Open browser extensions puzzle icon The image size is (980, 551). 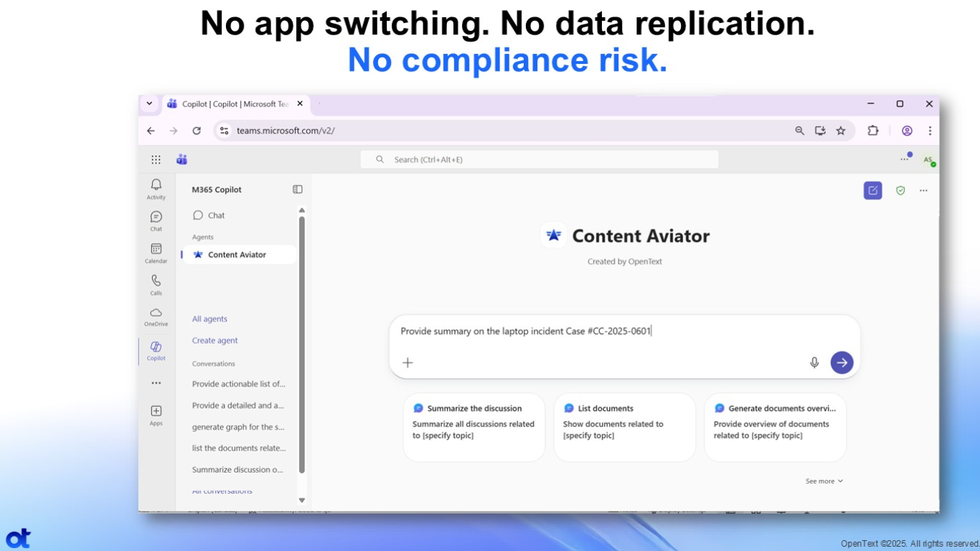click(873, 131)
